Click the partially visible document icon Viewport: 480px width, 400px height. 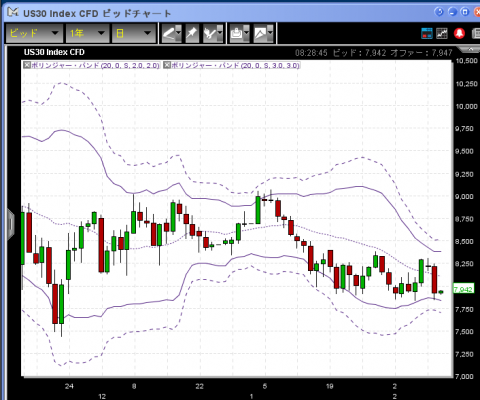pyautogui.click(x=476, y=33)
